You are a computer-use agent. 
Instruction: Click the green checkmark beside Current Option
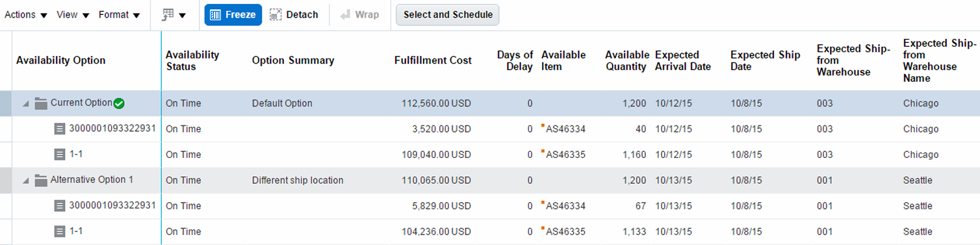[x=119, y=103]
